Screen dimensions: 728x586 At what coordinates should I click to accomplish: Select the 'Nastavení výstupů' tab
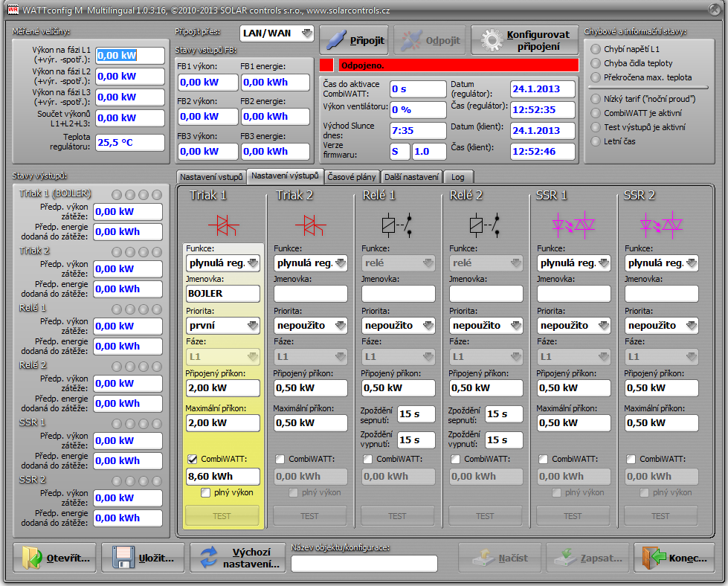[285, 176]
